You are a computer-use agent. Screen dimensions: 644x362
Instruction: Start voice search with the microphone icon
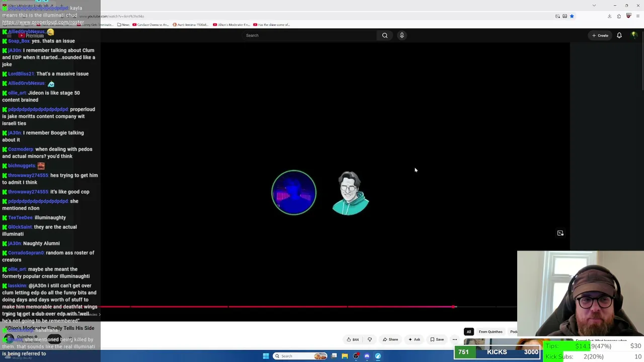pos(401,35)
